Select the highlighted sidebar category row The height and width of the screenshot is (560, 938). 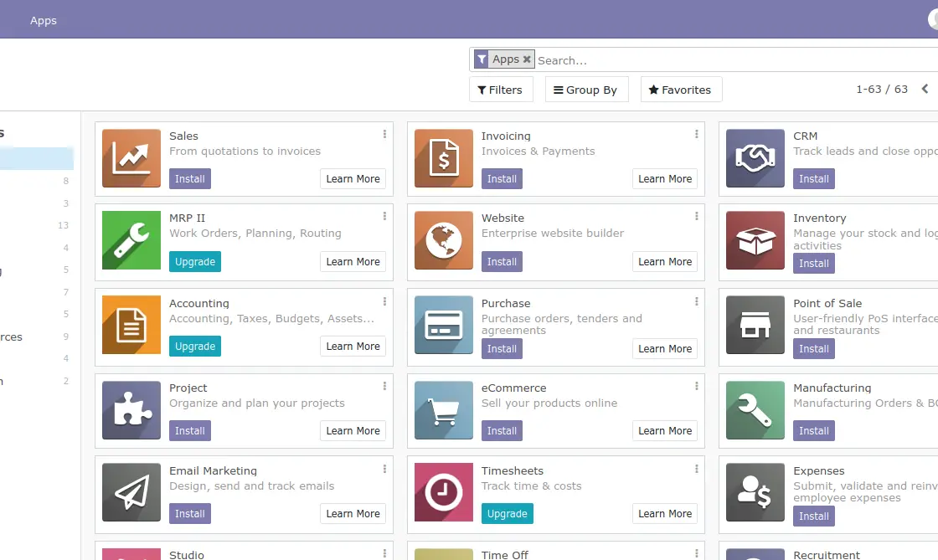pyautogui.click(x=37, y=158)
